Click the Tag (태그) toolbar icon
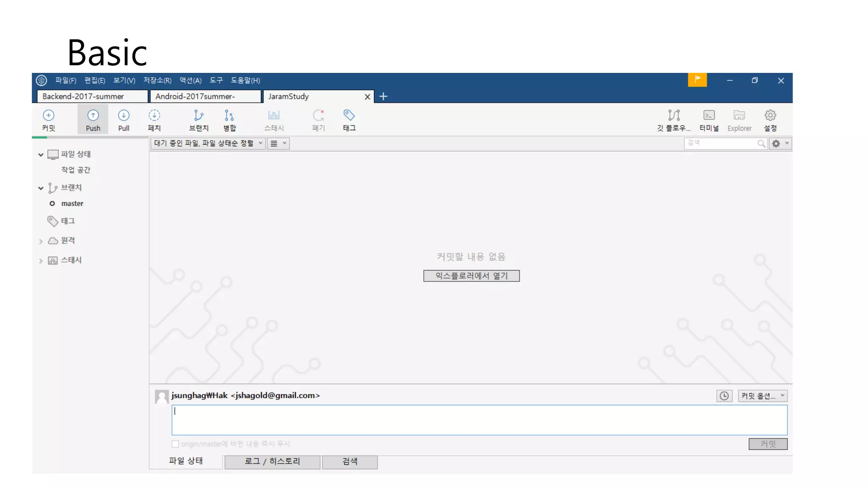 349,115
